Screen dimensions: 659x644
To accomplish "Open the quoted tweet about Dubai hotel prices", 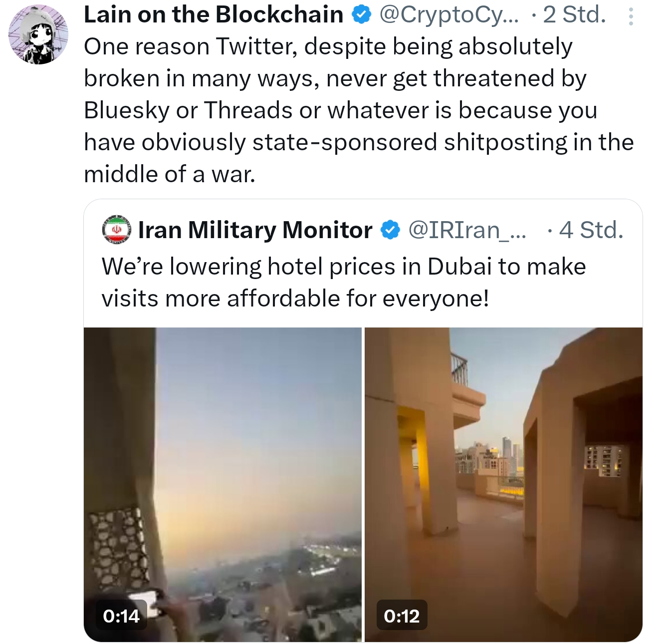I will [x=344, y=283].
